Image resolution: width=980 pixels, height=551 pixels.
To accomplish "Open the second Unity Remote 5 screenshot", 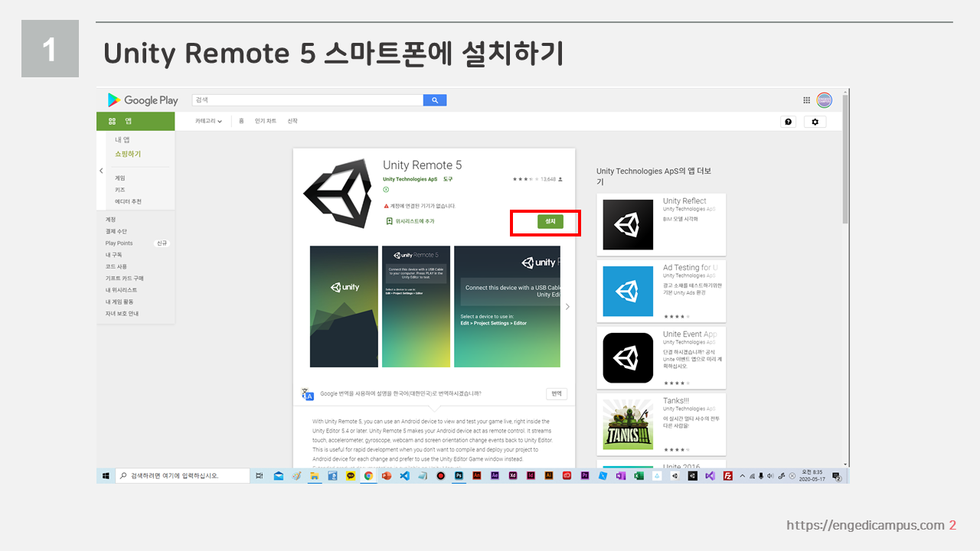I will coord(416,306).
